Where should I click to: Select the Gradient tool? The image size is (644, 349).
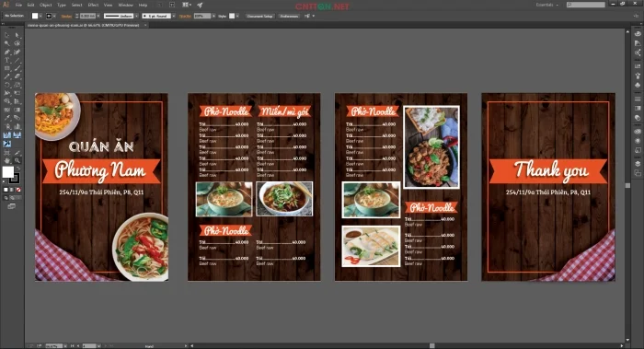(17, 110)
